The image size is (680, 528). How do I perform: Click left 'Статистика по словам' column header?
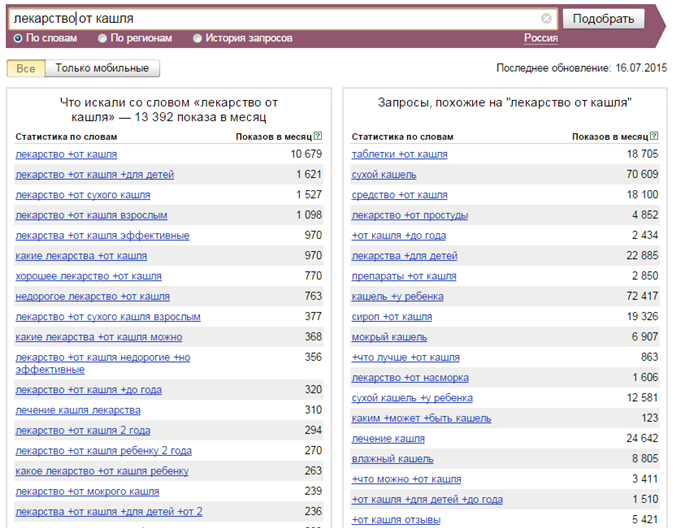66,137
